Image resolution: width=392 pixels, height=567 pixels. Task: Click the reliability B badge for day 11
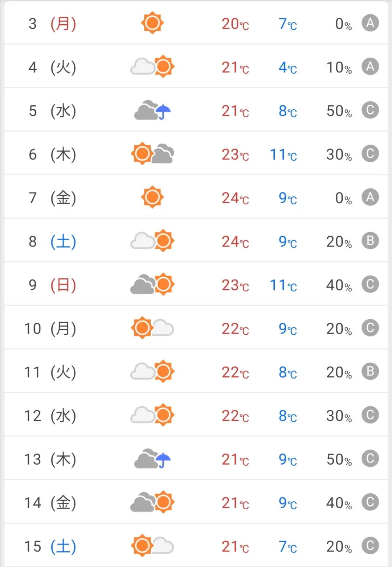(x=370, y=372)
